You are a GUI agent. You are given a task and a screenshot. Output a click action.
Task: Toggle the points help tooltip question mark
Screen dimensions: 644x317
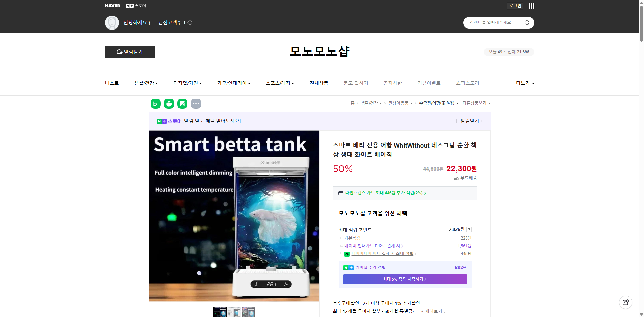(x=469, y=229)
